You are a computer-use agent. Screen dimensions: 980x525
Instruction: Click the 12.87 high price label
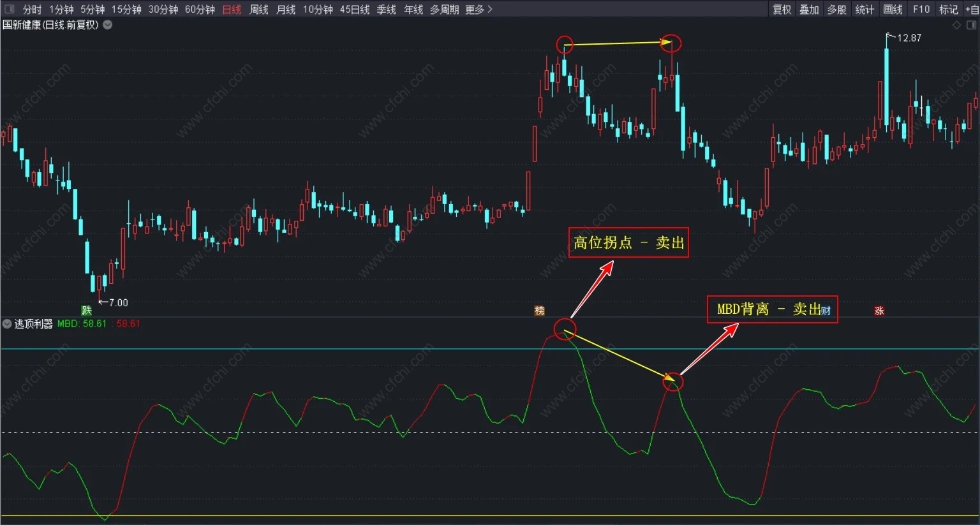pos(909,38)
